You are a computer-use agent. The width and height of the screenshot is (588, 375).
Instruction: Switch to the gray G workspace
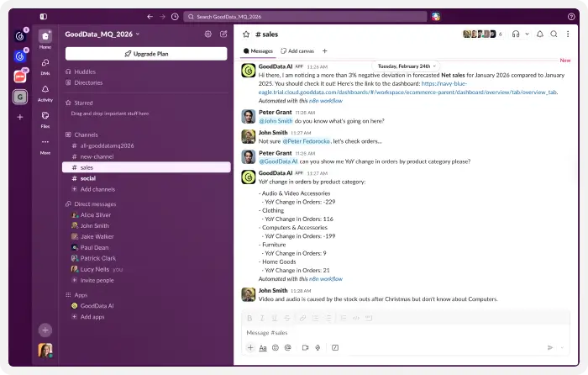coord(20,97)
